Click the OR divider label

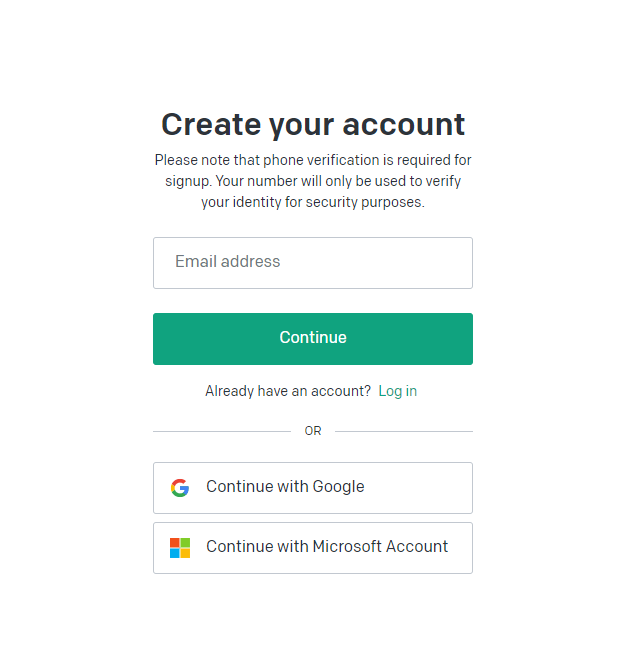point(313,431)
